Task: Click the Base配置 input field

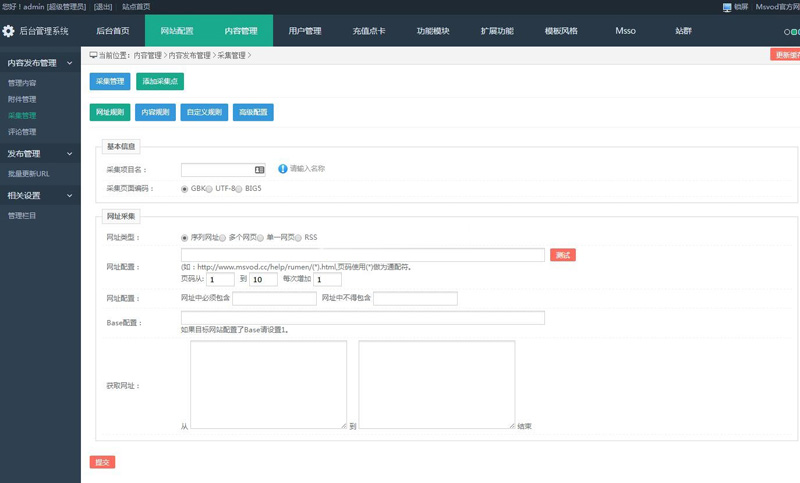Action: 363,318
